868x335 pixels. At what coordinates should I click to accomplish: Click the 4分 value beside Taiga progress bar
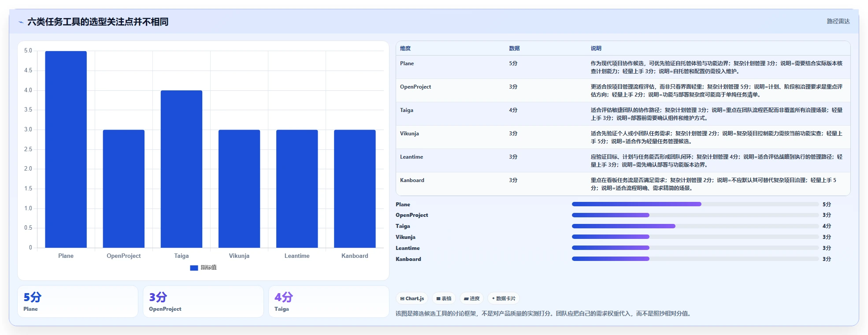(827, 226)
